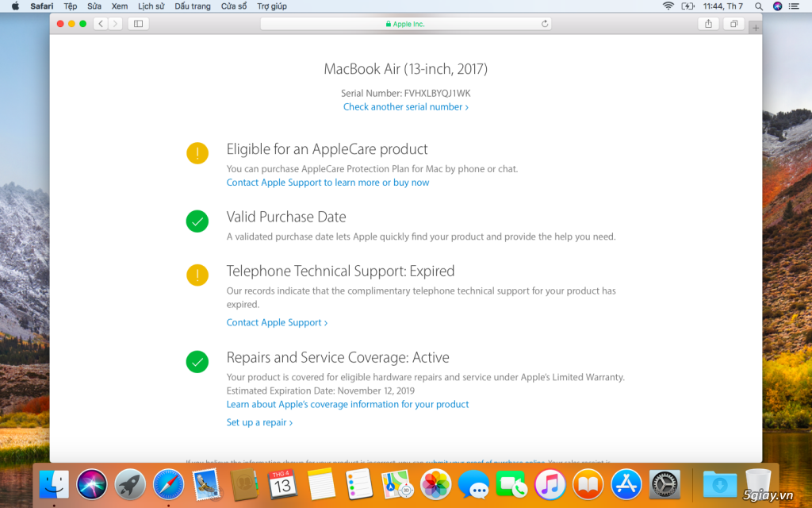
Task: Click Set up a repair link
Action: pos(259,422)
